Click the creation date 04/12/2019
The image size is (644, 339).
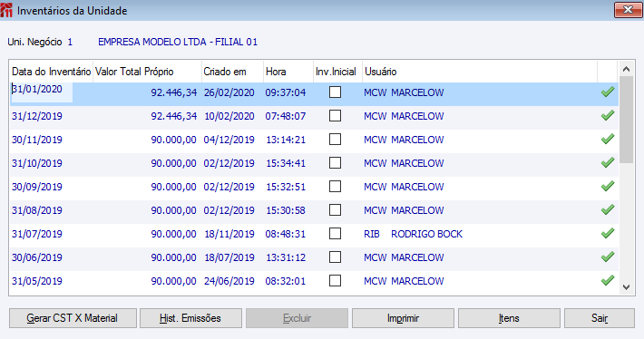(x=229, y=140)
